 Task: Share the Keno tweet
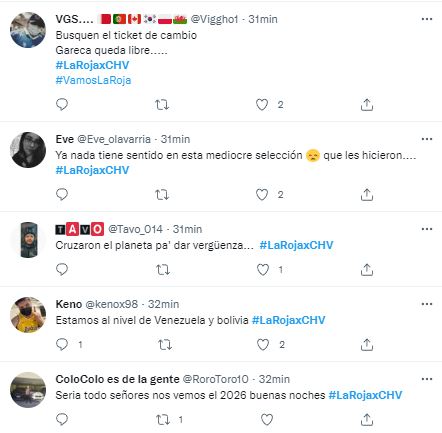coord(367,345)
